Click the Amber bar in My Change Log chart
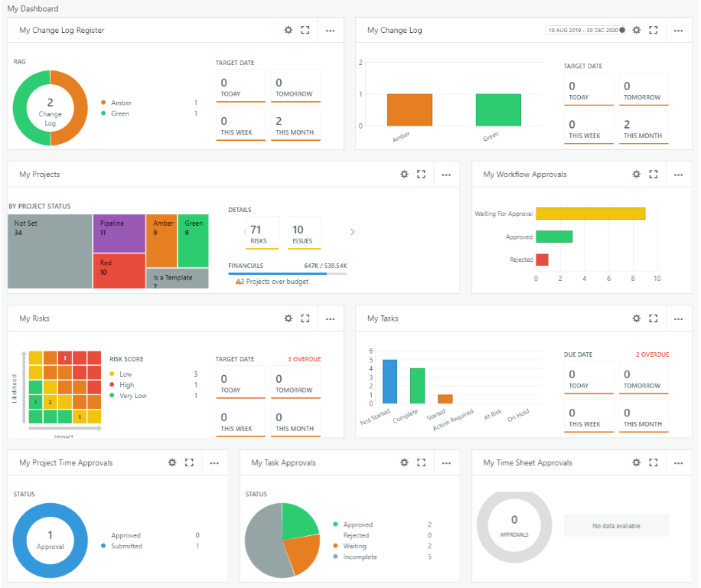This screenshot has width=701, height=588. point(409,110)
